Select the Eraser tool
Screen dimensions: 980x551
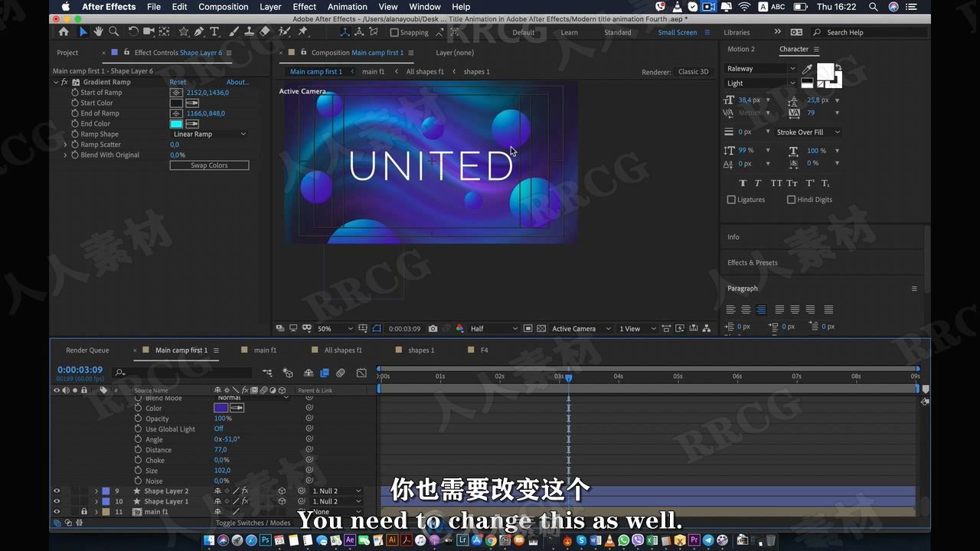pyautogui.click(x=265, y=31)
